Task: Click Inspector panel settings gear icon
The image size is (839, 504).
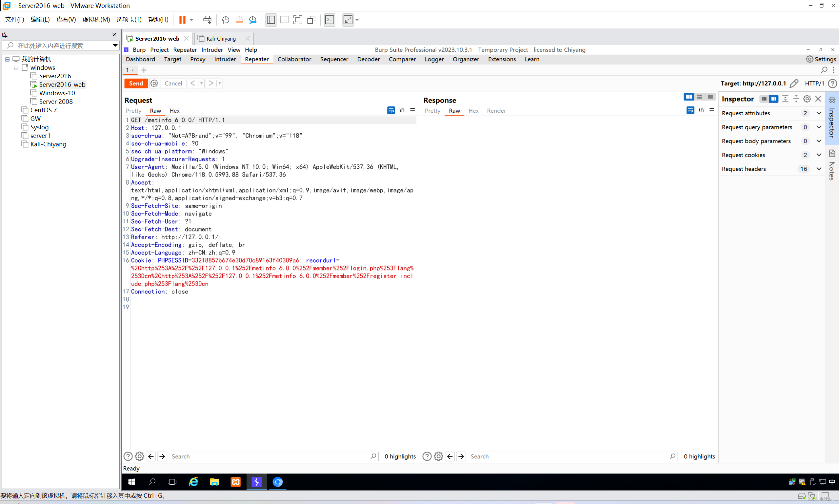Action: [807, 99]
